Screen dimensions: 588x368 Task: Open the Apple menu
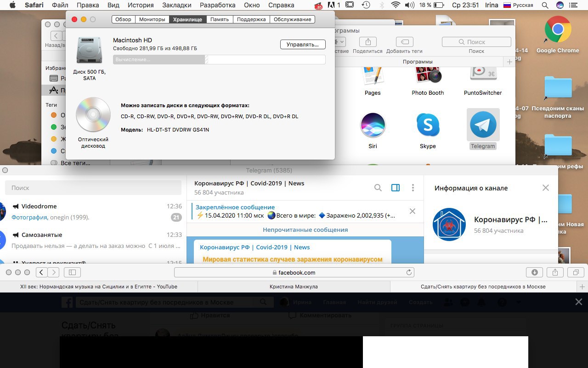(x=12, y=6)
